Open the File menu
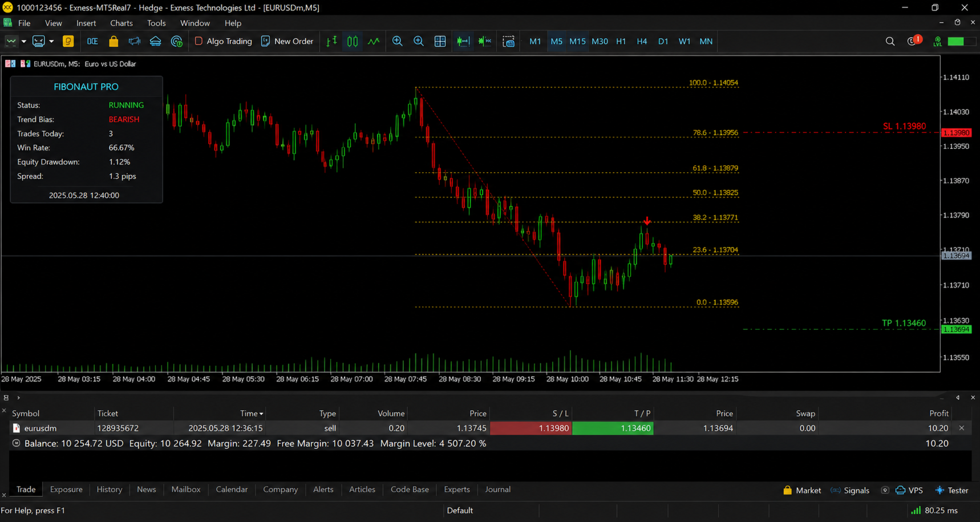Viewport: 980px width, 522px height. 24,23
